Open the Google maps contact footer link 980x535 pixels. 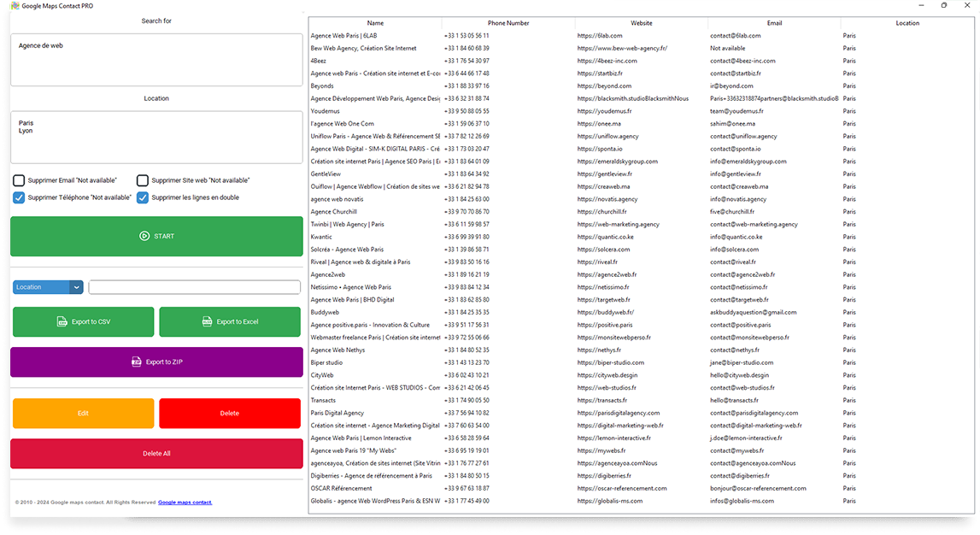pyautogui.click(x=185, y=503)
